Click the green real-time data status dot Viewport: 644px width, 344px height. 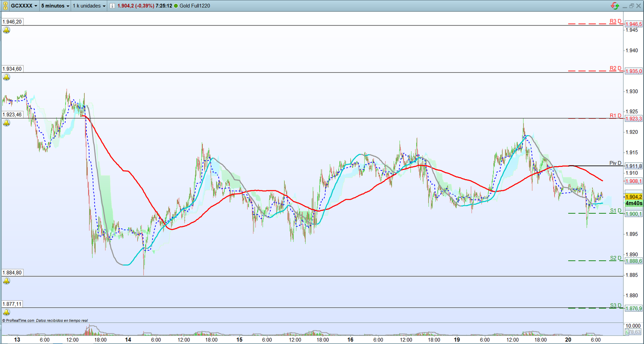(x=176, y=6)
